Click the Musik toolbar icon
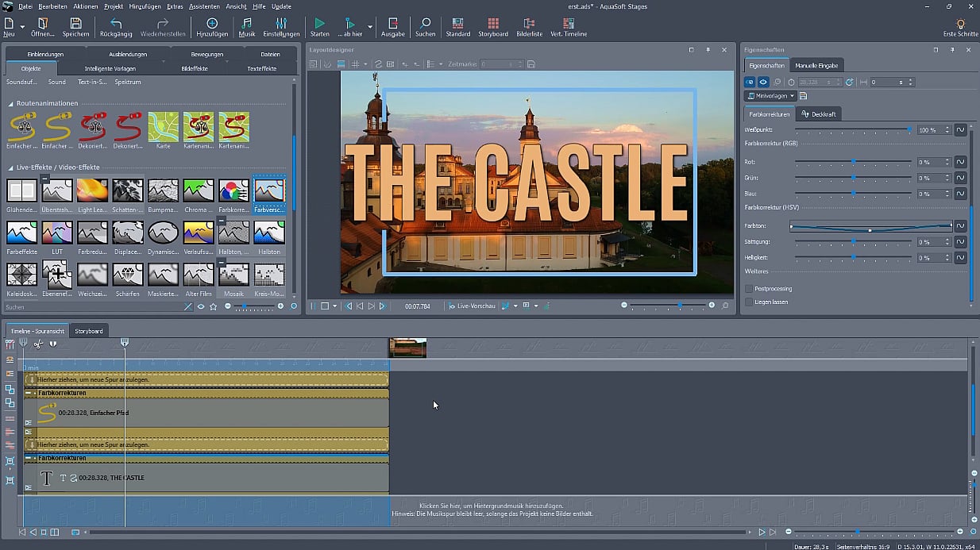 [x=247, y=24]
